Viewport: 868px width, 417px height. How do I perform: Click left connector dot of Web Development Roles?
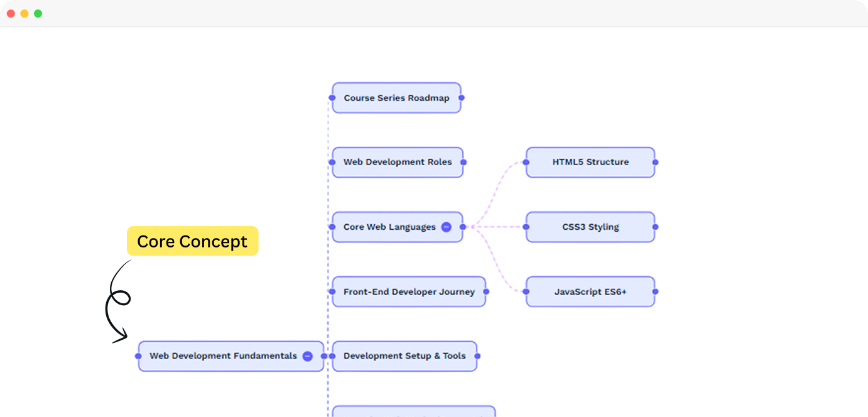(x=332, y=162)
